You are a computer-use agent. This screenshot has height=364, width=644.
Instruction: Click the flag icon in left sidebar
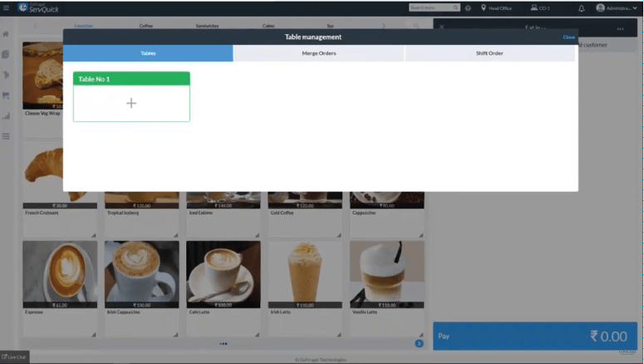[6, 96]
